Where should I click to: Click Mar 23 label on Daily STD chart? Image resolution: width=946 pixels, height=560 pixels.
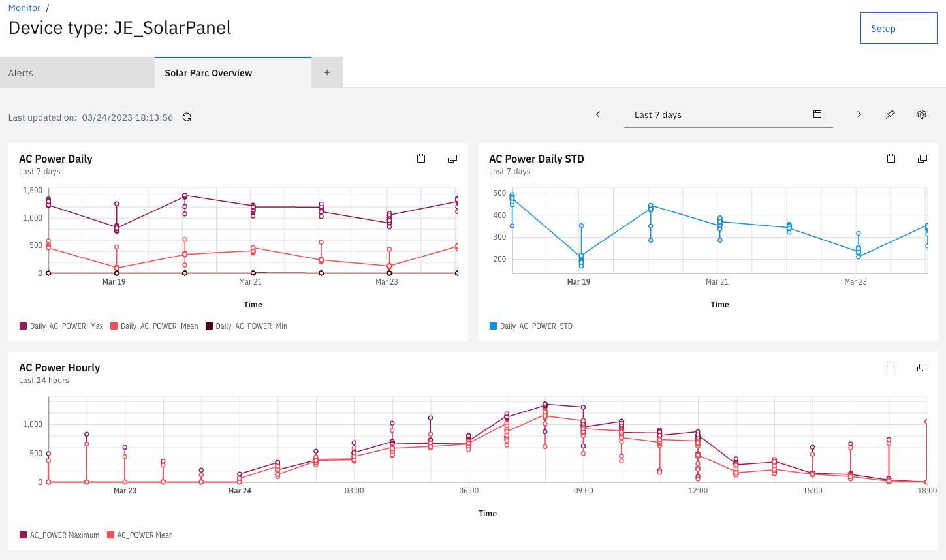[855, 282]
